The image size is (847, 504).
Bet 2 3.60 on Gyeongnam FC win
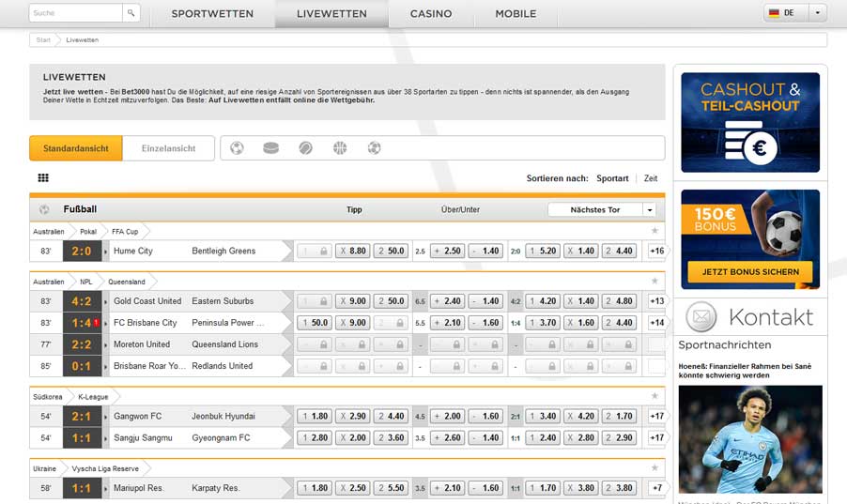391,437
